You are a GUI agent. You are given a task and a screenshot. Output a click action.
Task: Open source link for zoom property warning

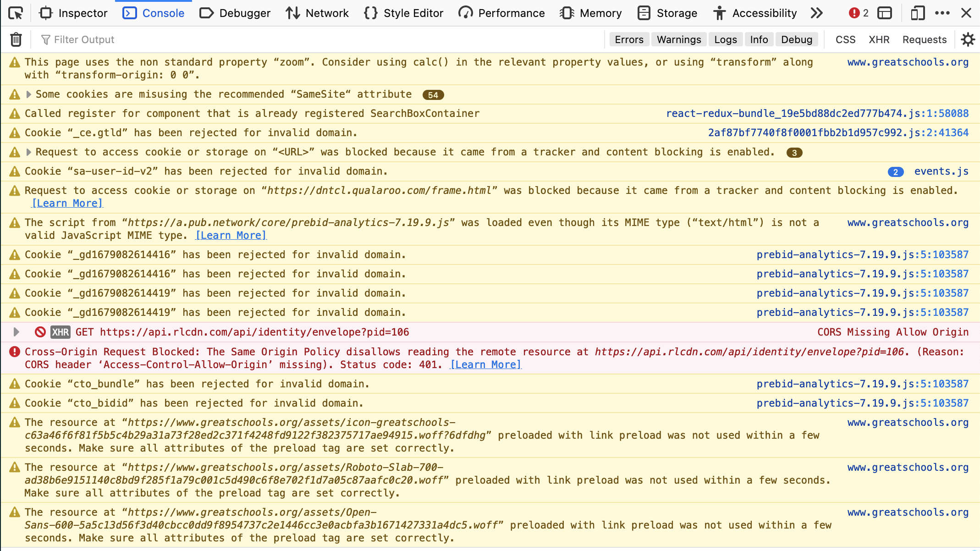(908, 62)
